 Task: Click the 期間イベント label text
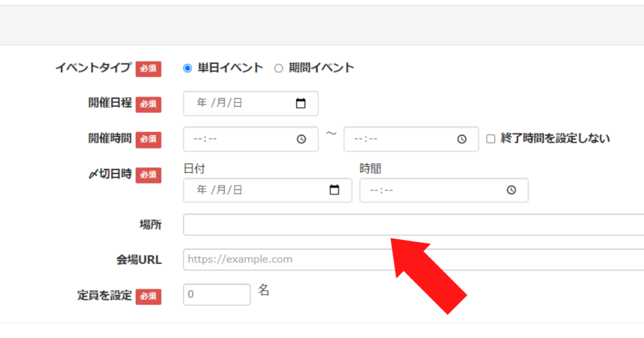(x=321, y=68)
